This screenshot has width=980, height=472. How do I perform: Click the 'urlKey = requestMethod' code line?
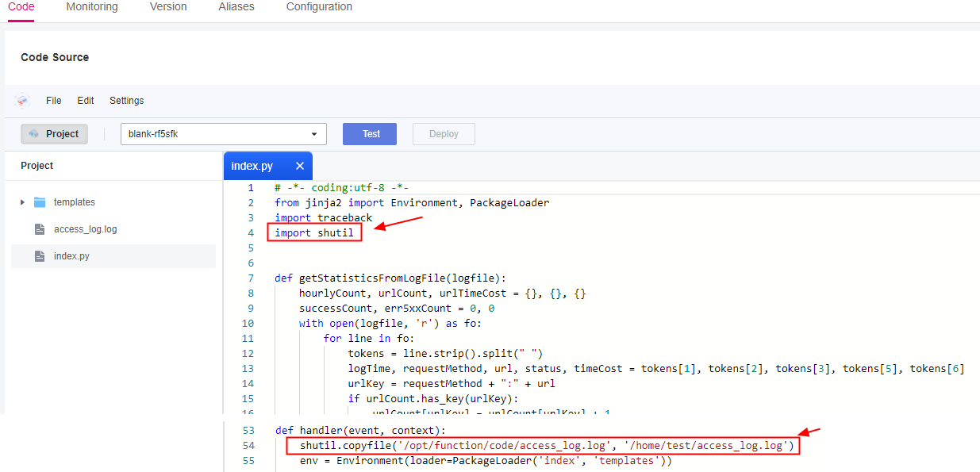[452, 383]
